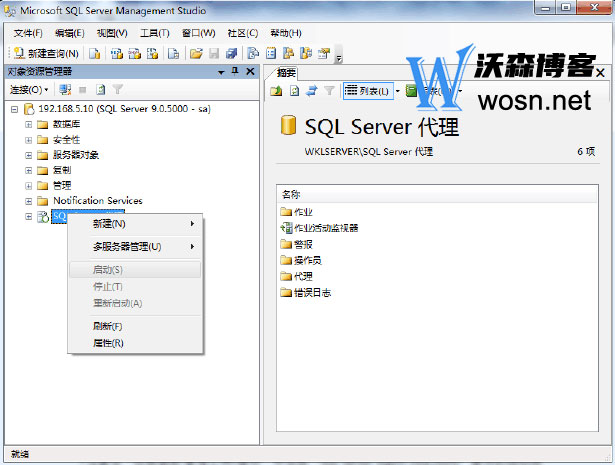Toggle the auto-hide pin on 对象资源管理器
The image size is (615, 465).
235,71
